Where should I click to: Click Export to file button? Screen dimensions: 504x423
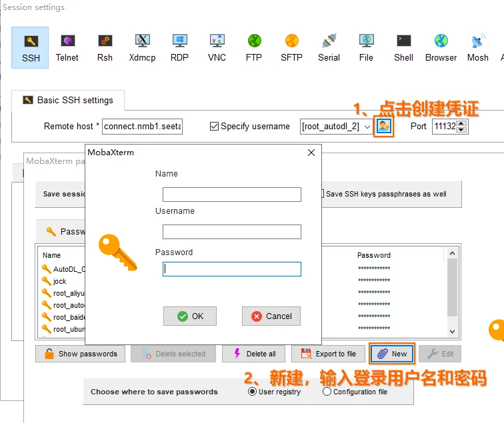[x=328, y=354]
